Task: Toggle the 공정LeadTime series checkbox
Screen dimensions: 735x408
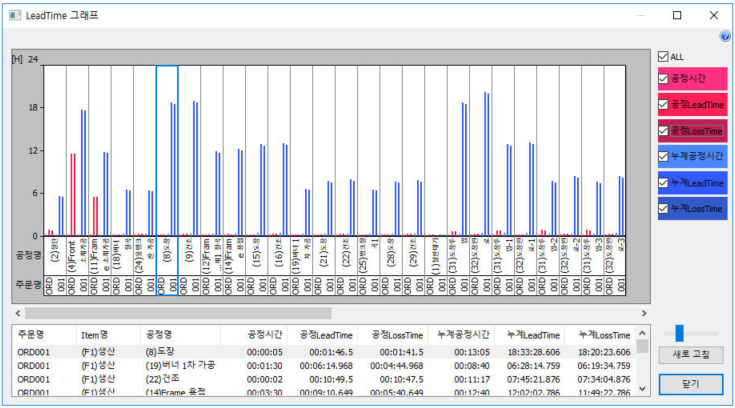Action: pos(663,104)
